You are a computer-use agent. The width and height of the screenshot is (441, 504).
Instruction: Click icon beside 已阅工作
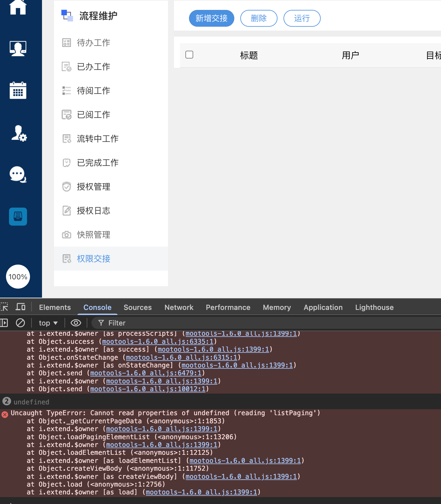[x=67, y=115]
